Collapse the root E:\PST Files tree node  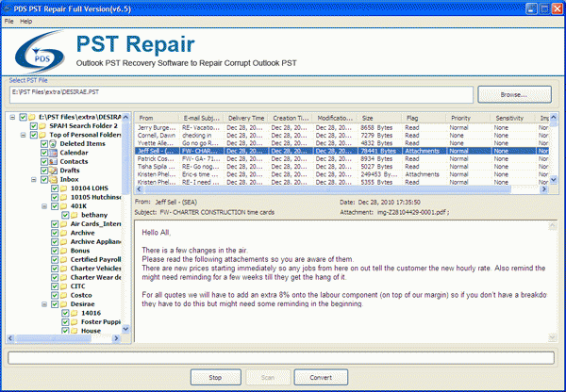pos(12,117)
